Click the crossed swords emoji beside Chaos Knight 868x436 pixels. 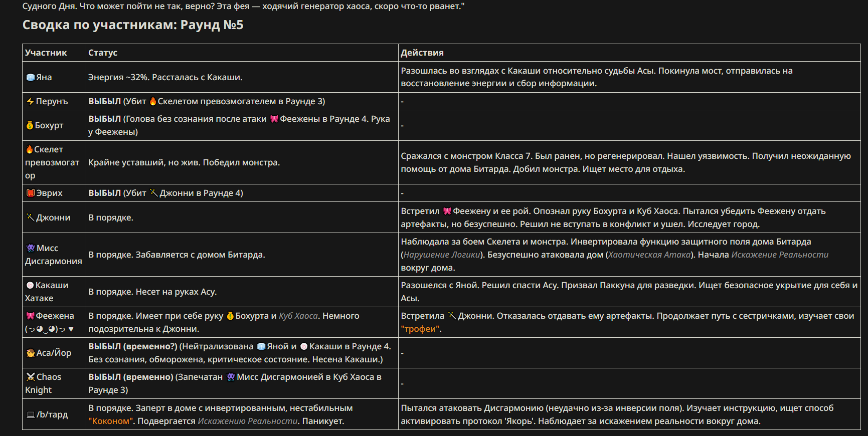31,377
